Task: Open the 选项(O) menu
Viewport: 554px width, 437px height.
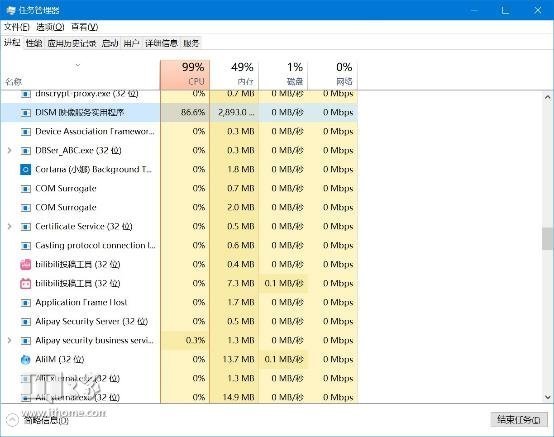Action: 50,27
